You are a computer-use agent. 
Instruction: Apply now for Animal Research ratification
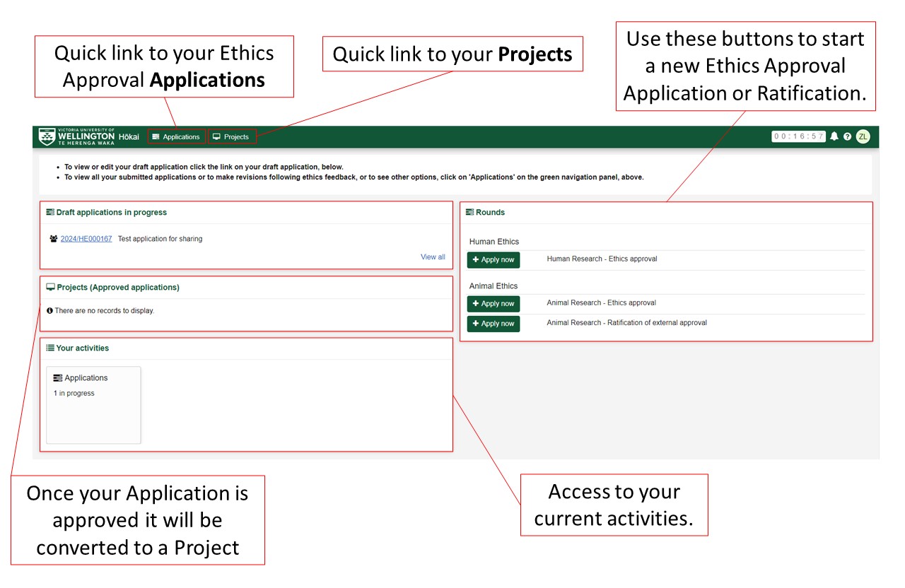(x=493, y=324)
